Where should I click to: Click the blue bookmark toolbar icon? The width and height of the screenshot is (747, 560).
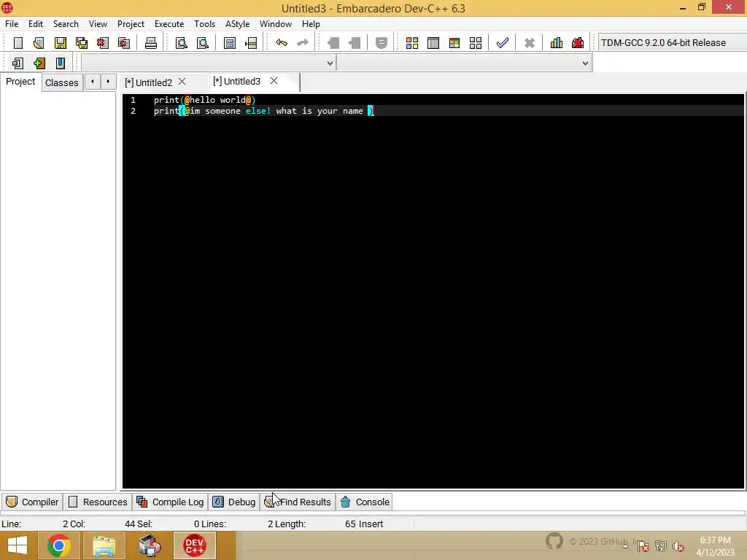click(60, 63)
